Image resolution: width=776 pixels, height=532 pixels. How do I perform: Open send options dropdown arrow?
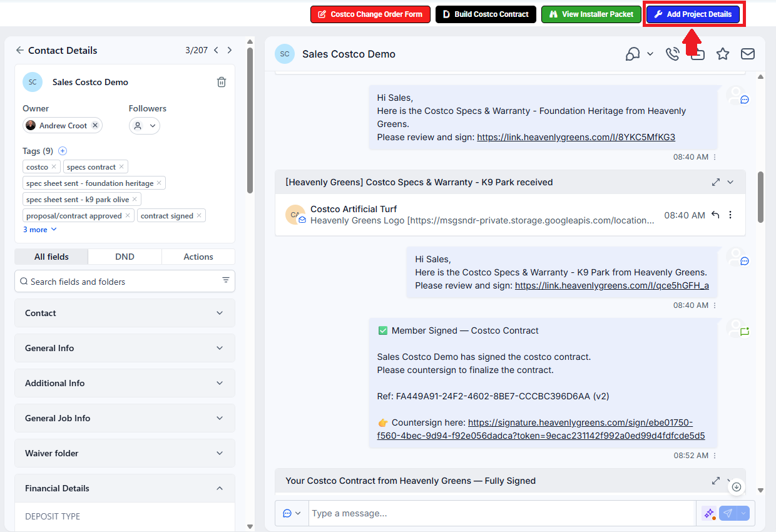tap(743, 513)
